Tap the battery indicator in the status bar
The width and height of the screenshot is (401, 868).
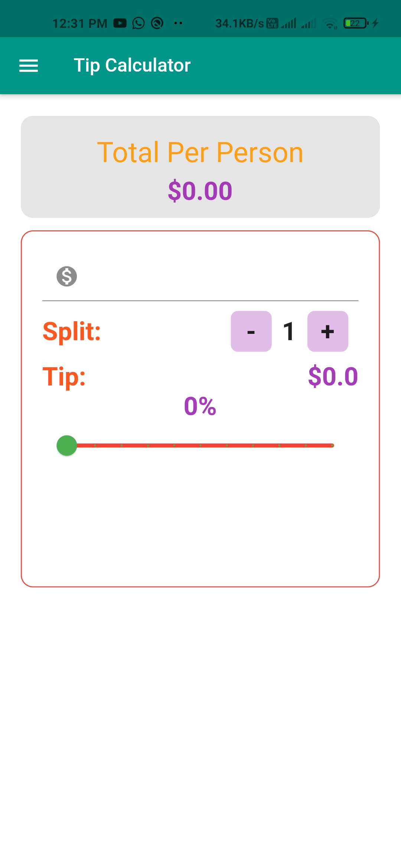point(354,23)
